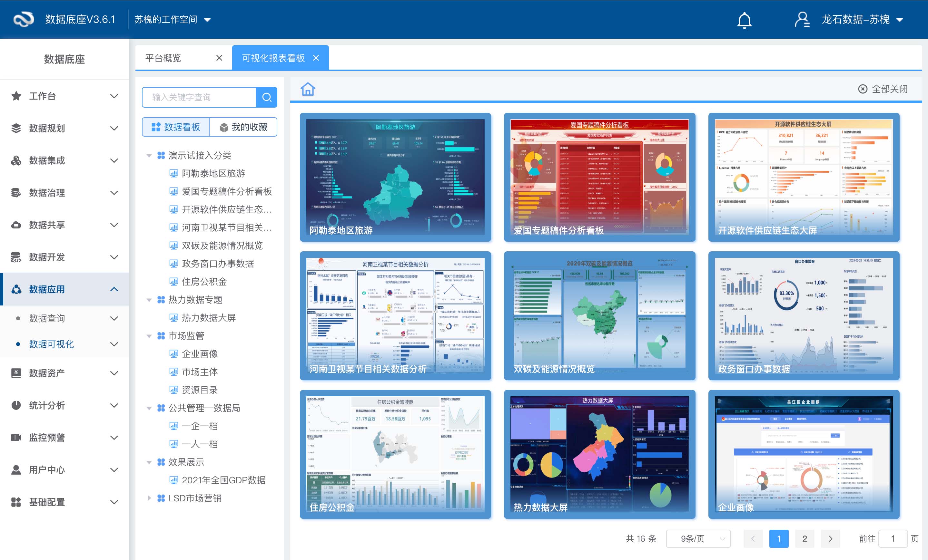Select 数据查询 submenu item

click(47, 318)
